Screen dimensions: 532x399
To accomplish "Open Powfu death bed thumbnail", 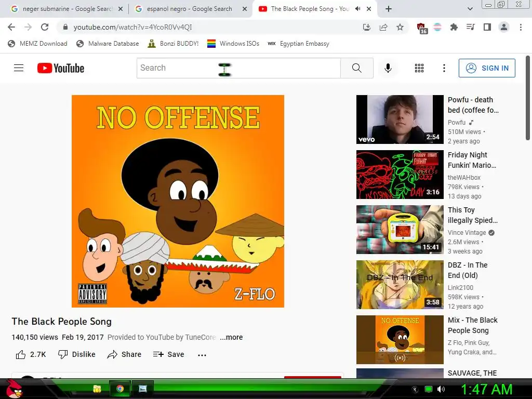I will (400, 119).
